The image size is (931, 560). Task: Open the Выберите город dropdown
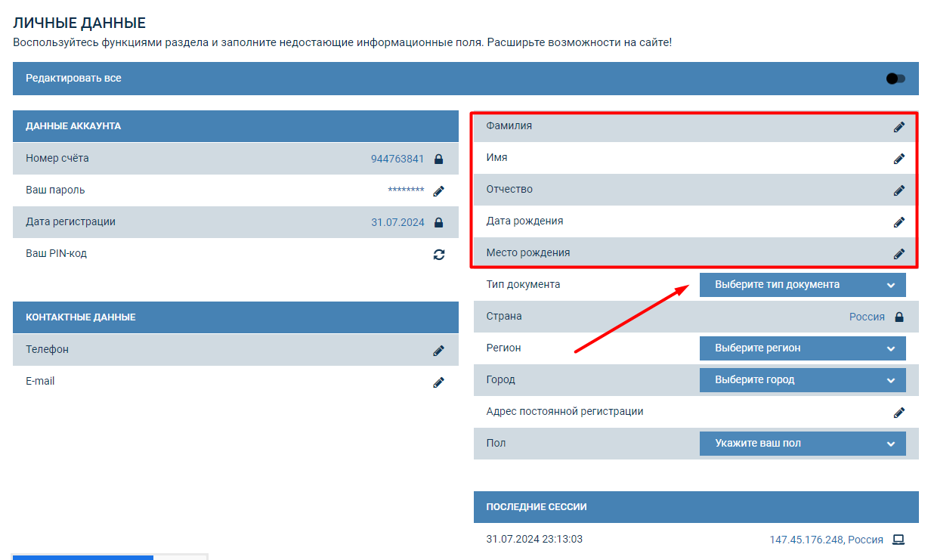coord(802,380)
